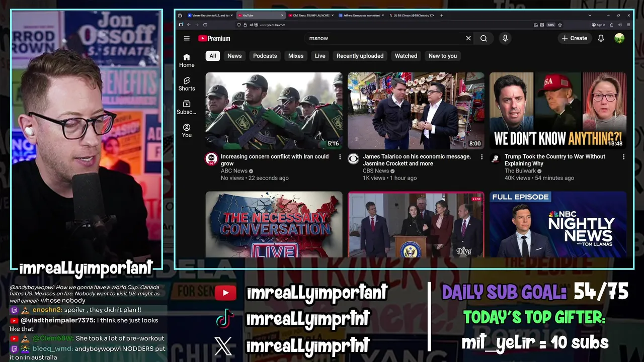Open the YouTube hamburger guide menu

click(x=187, y=38)
